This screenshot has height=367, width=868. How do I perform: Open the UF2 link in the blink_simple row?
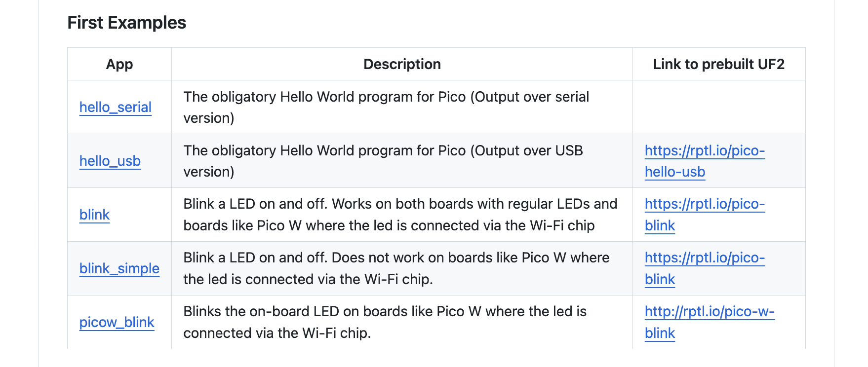click(705, 268)
